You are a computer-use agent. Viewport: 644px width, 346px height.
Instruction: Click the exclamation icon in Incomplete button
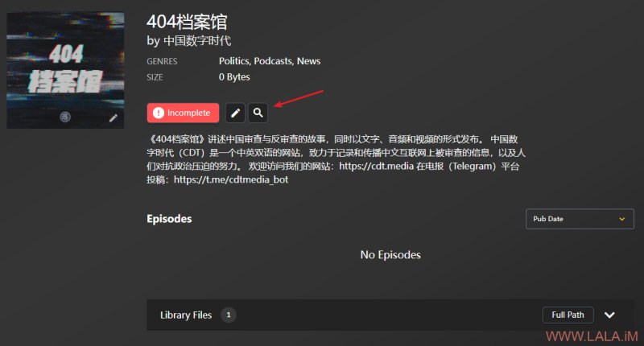(x=158, y=113)
